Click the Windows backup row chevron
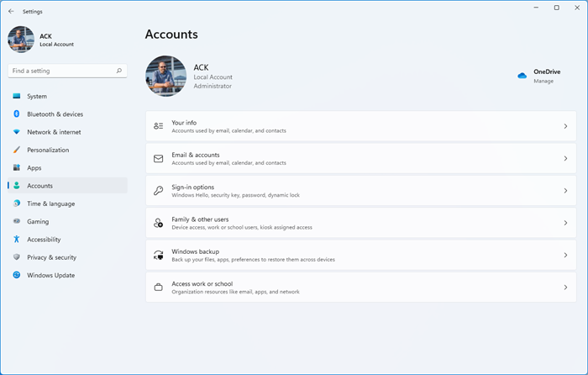 tap(565, 256)
